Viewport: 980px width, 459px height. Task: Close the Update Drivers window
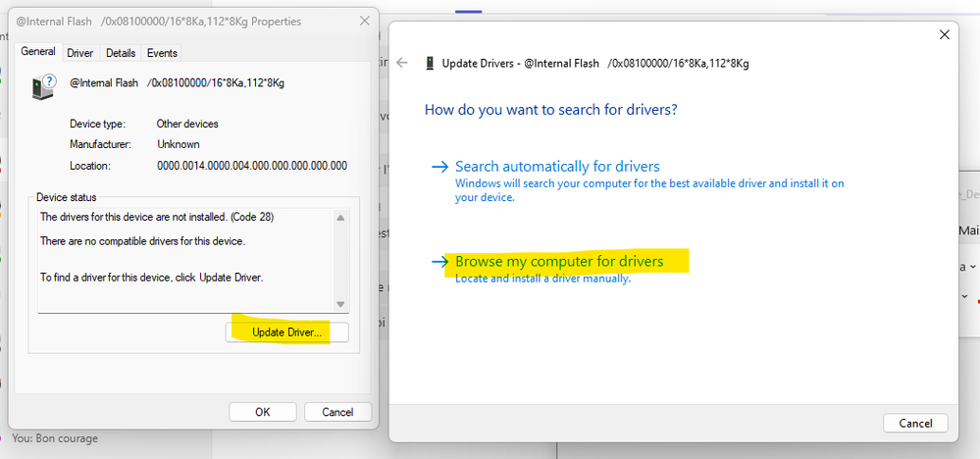tap(945, 35)
